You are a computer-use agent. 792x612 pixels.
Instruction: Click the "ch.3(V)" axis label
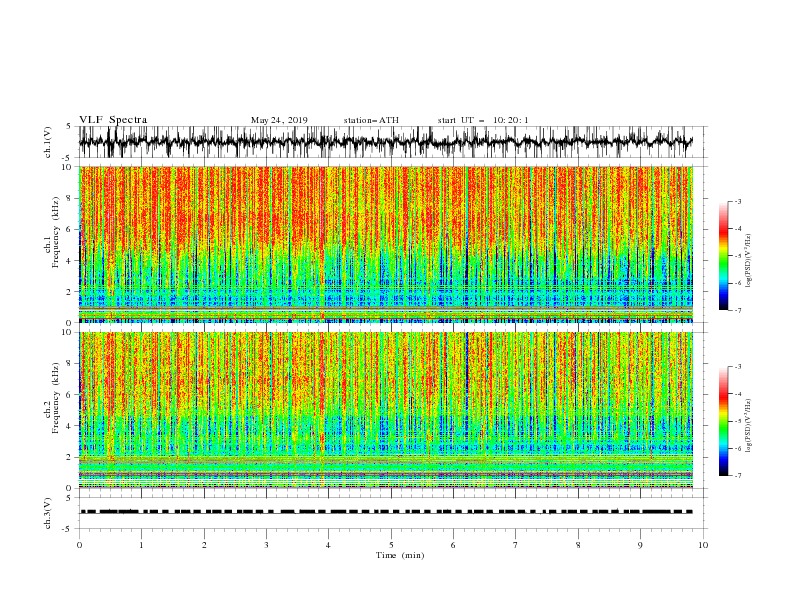click(48, 513)
